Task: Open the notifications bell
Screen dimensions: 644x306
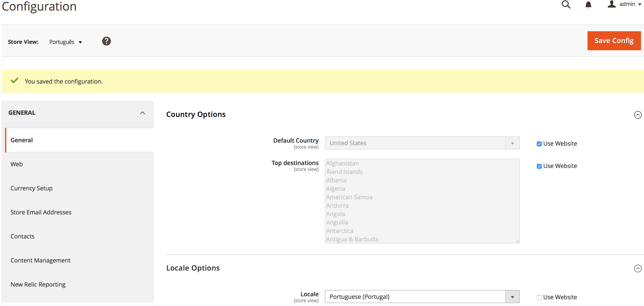Action: [588, 4]
